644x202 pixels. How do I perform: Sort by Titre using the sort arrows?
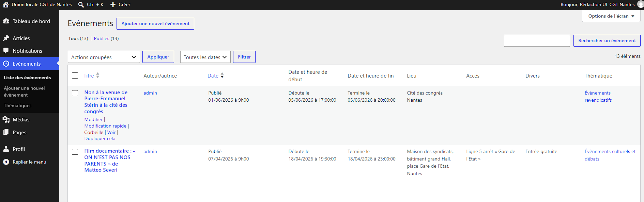tap(97, 75)
